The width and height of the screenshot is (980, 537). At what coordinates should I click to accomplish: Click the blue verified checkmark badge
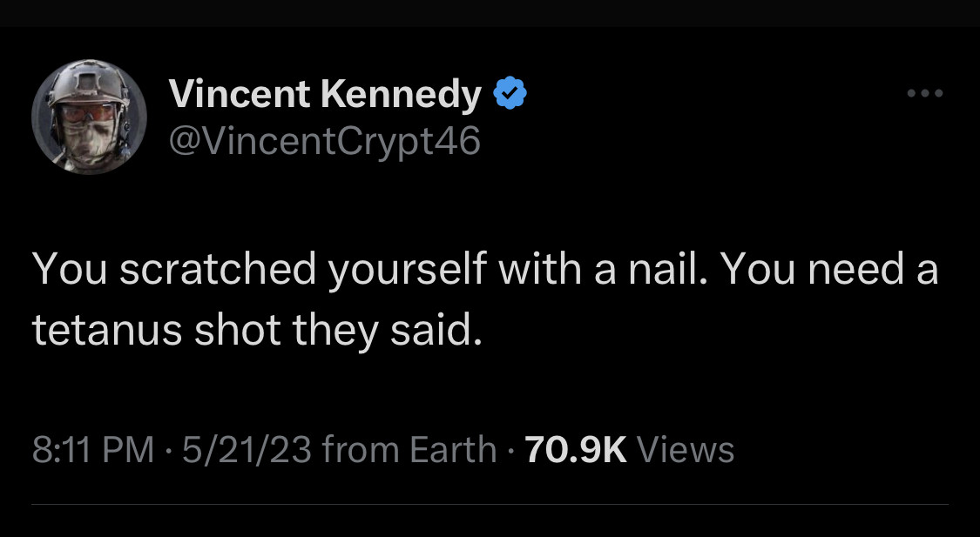[510, 93]
